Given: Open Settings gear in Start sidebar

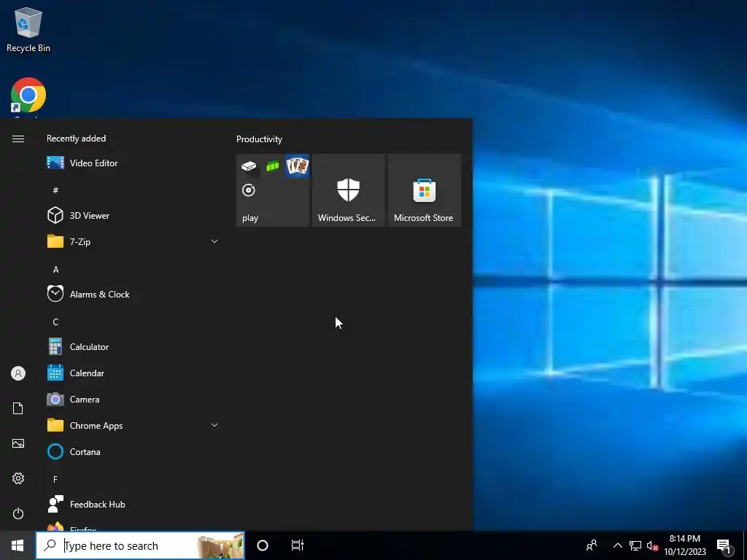Looking at the screenshot, I should point(18,478).
